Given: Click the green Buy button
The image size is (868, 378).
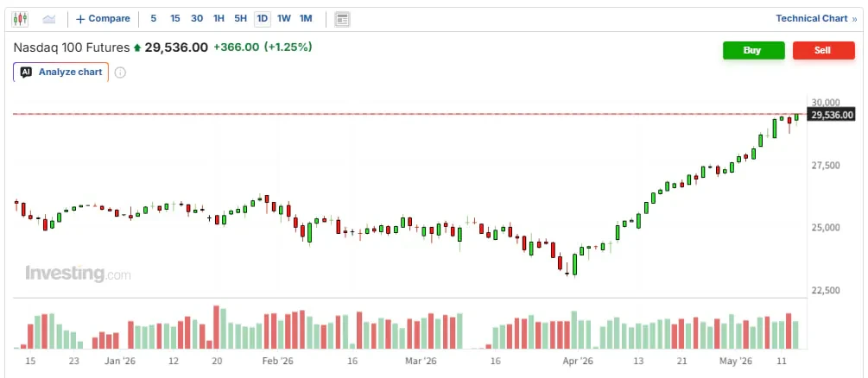Looking at the screenshot, I should 753,50.
